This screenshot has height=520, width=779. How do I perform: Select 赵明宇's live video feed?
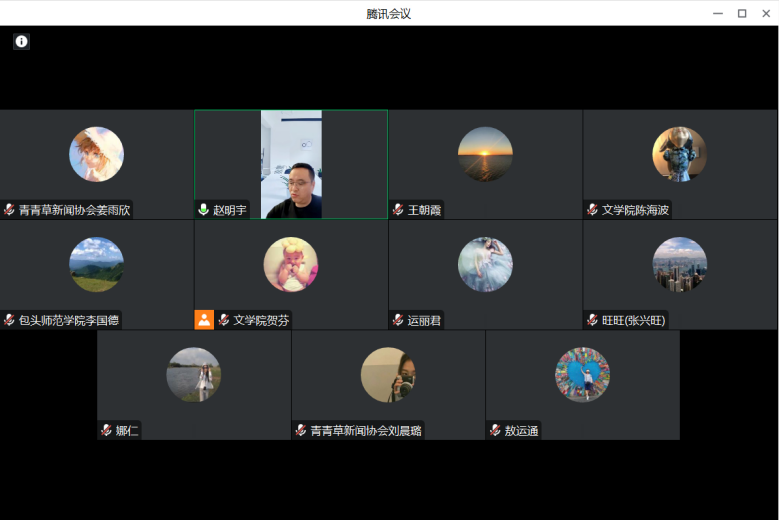pyautogui.click(x=291, y=164)
